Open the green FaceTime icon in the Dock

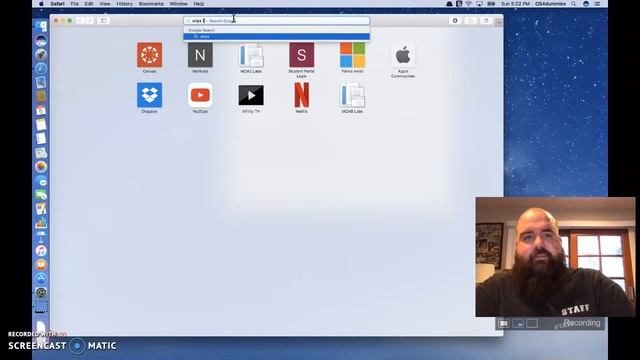[41, 195]
